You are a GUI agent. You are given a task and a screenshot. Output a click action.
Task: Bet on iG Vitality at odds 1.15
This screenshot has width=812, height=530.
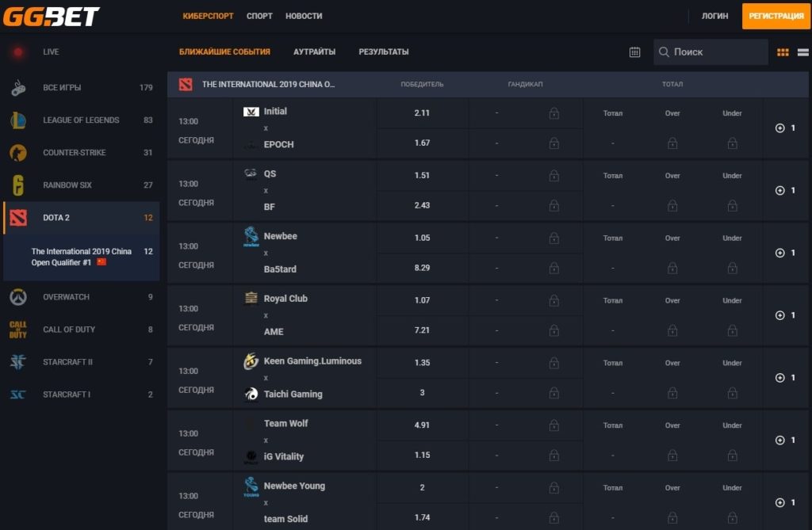click(422, 455)
